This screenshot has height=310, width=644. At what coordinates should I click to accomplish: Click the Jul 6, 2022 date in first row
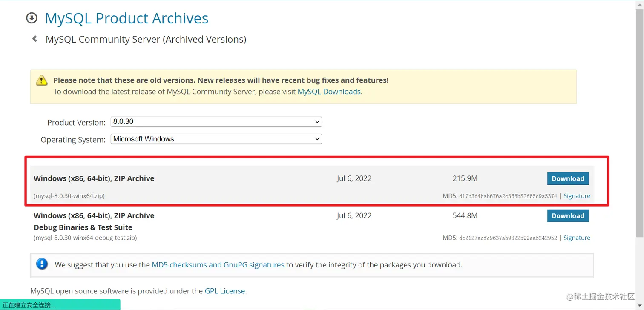tap(354, 178)
